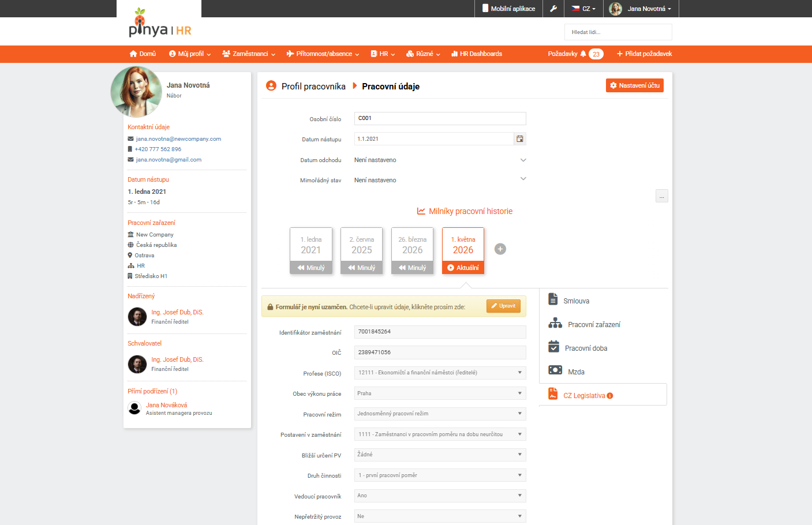The image size is (812, 525).
Task: Open the Zaměstnanci menu
Action: [249, 54]
